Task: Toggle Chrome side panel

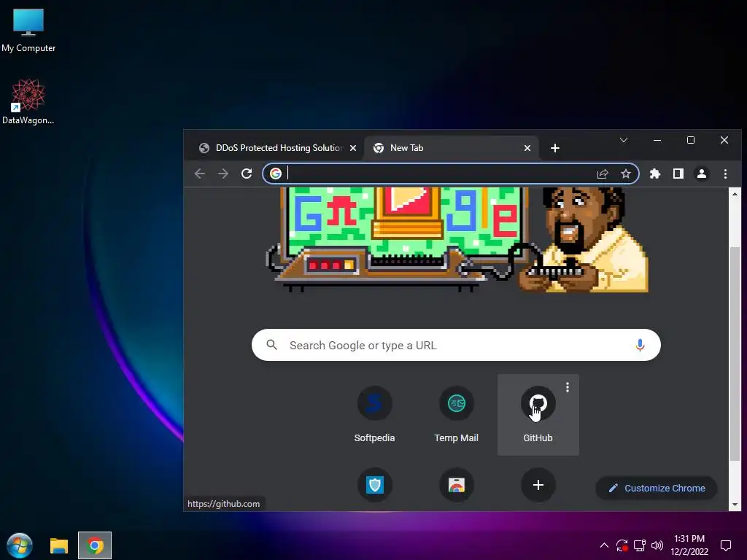Action: click(x=678, y=174)
